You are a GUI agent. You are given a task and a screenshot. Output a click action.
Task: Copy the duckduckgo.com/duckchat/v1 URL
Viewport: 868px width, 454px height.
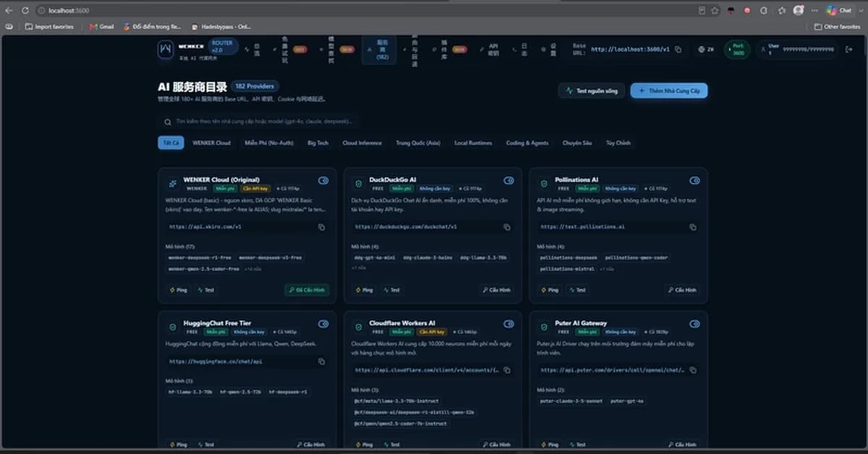tap(507, 227)
